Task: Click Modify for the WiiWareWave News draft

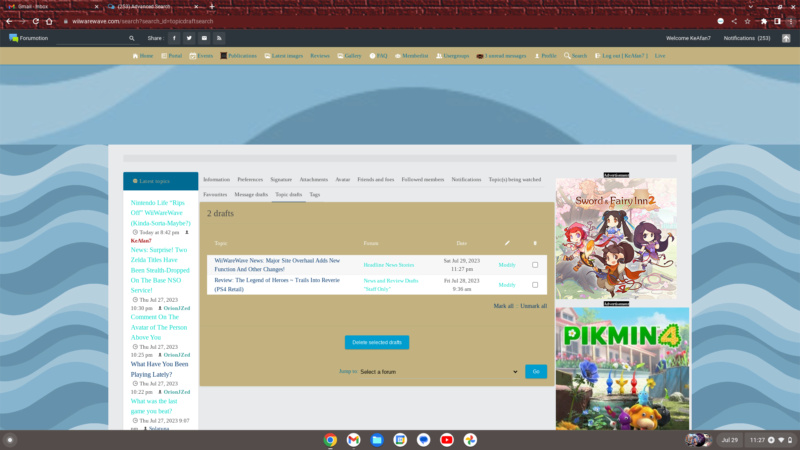Action: point(507,265)
